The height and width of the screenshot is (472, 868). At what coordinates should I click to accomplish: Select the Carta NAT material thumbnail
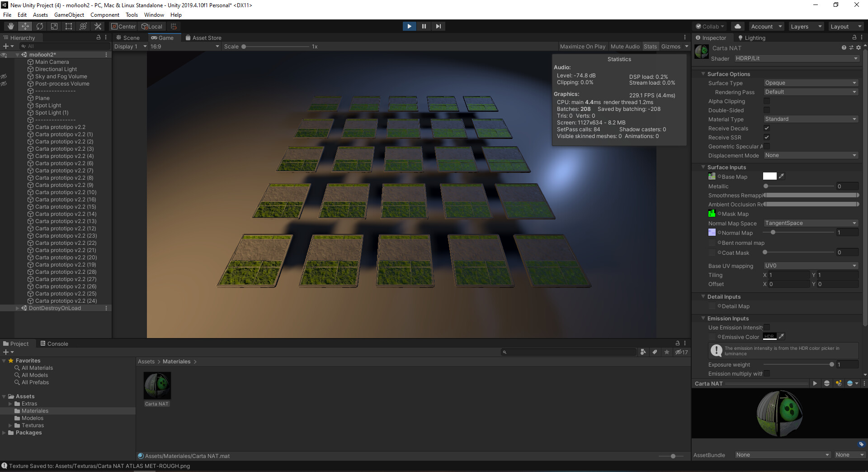click(x=157, y=386)
